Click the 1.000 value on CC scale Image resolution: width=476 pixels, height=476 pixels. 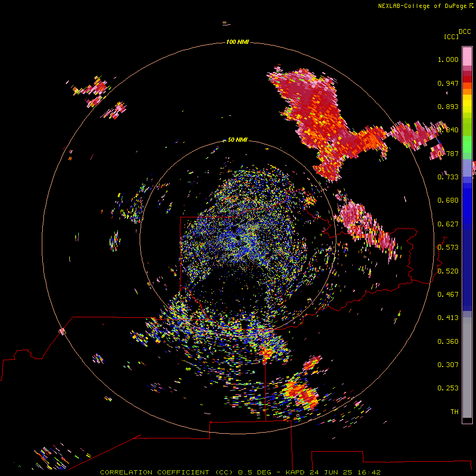point(448,59)
